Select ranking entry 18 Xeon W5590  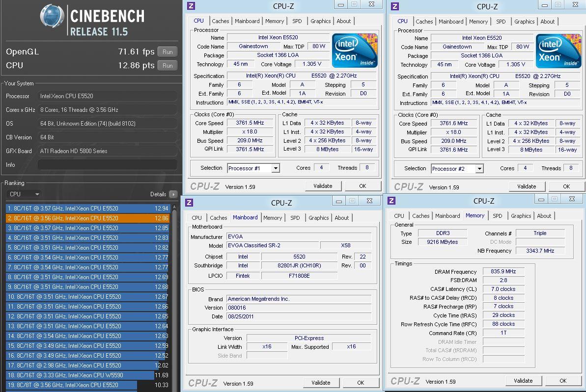(88, 375)
